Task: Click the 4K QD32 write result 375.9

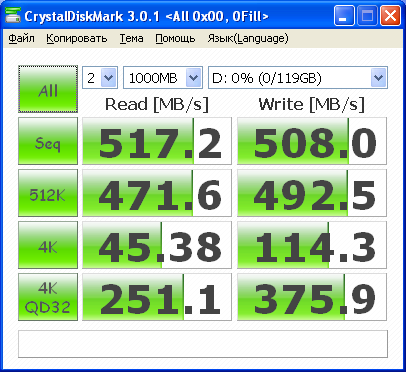Action: point(312,297)
